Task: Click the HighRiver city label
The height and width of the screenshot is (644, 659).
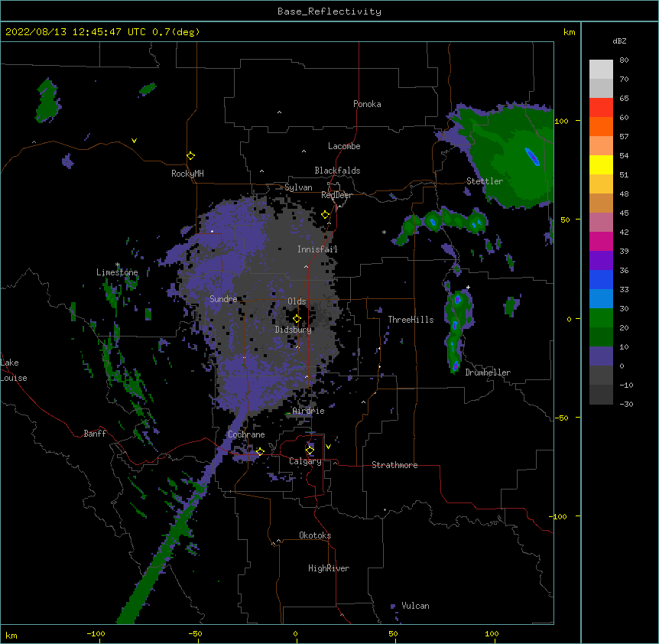Action: pos(329,568)
